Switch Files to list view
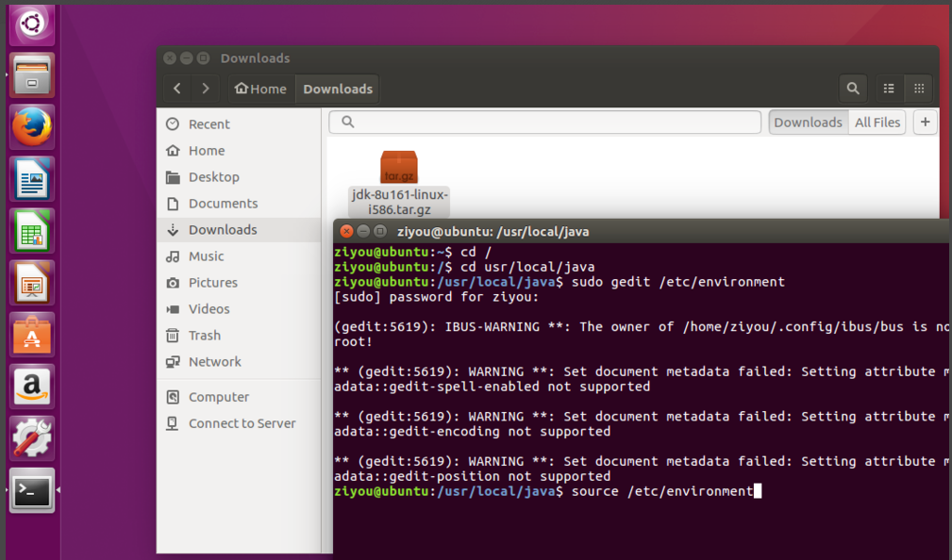The image size is (952, 560). tap(889, 89)
